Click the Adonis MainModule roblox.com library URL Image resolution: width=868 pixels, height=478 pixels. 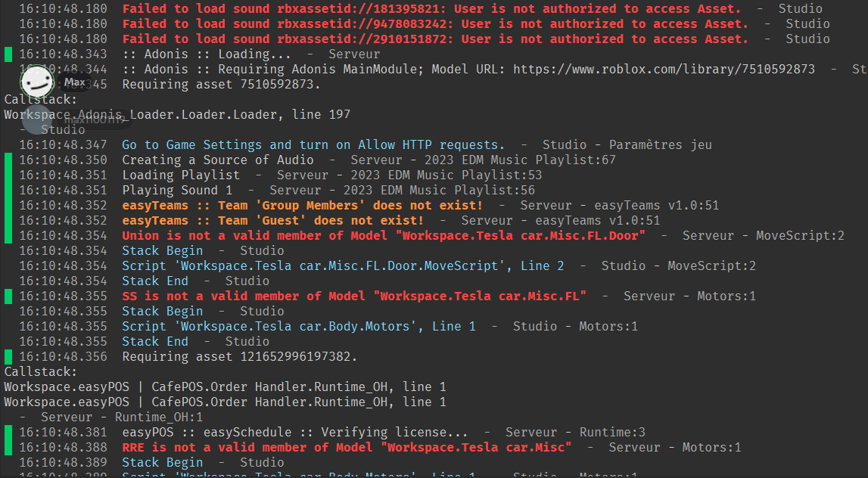(x=664, y=69)
